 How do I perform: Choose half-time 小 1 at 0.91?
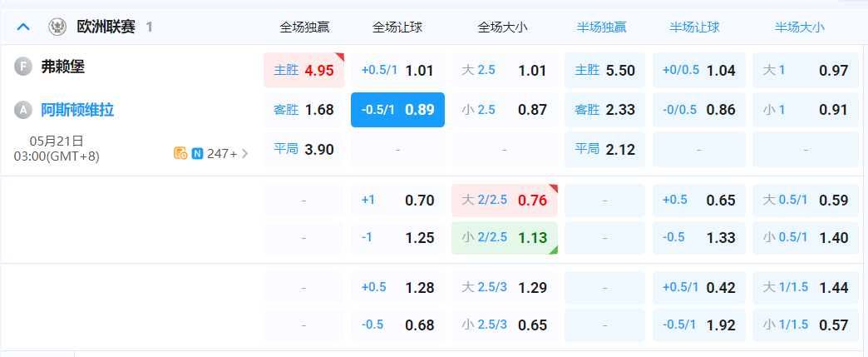[806, 110]
